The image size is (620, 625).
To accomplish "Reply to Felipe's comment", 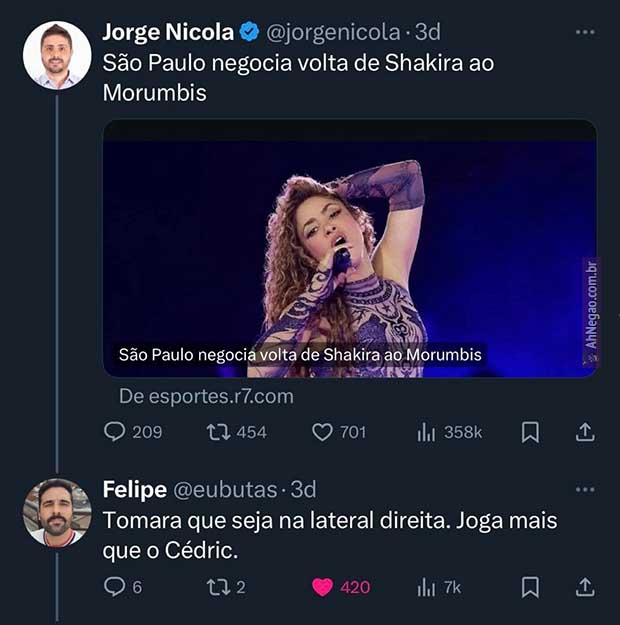I will point(116,587).
